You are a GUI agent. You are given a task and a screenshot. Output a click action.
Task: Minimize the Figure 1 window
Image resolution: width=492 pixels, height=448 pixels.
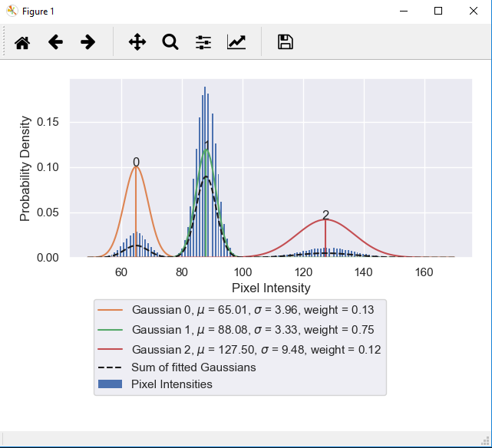[404, 11]
